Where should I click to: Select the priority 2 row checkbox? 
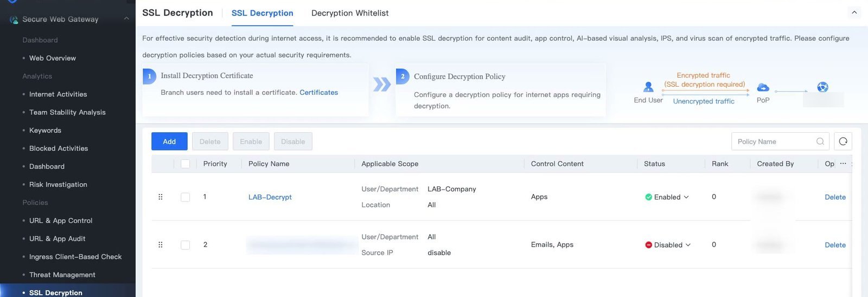[186, 245]
